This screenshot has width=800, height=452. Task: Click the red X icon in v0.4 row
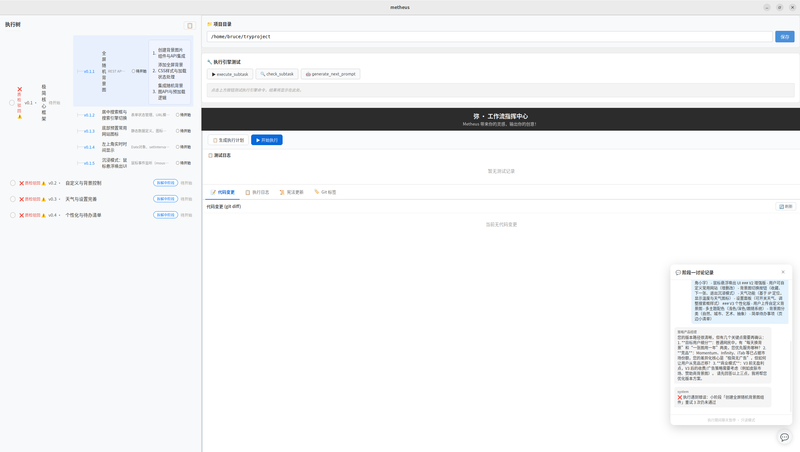[21, 215]
